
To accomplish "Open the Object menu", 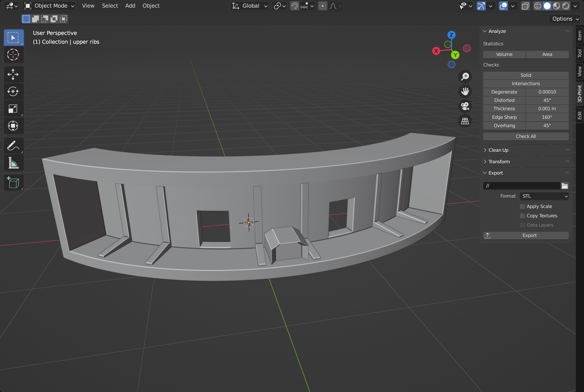I will tap(151, 6).
